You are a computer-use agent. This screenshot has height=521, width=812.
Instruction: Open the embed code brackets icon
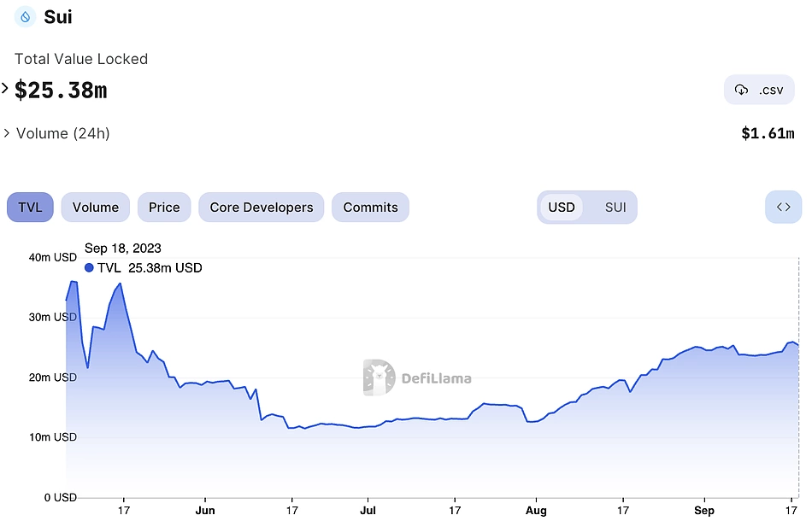tap(784, 207)
